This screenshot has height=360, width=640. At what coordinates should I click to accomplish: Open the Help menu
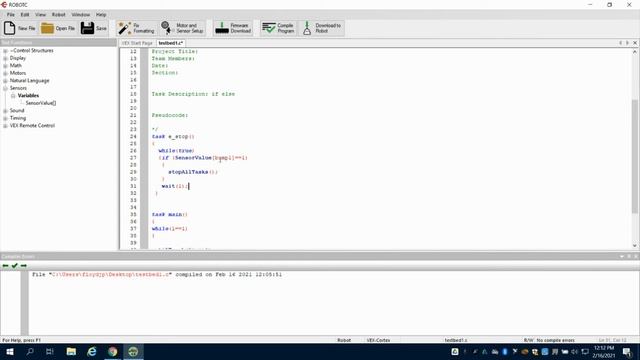[x=101, y=15]
